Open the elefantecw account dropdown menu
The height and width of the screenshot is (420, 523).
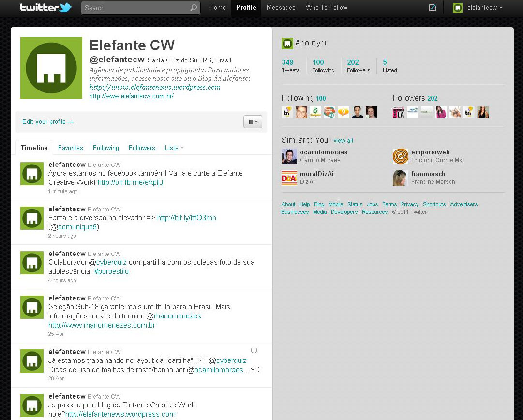[x=485, y=8]
